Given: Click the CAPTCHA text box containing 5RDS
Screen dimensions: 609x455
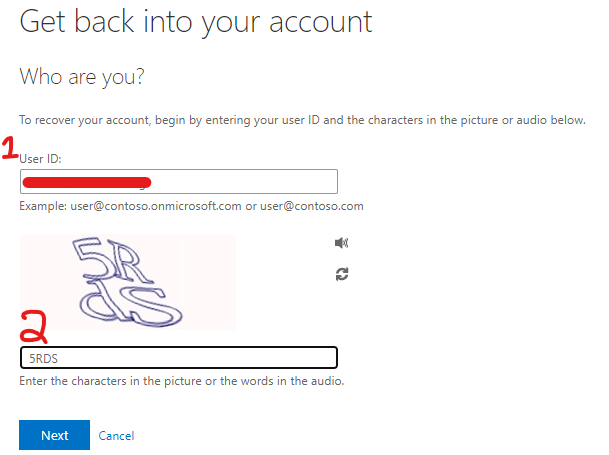Looking at the screenshot, I should coord(178,358).
